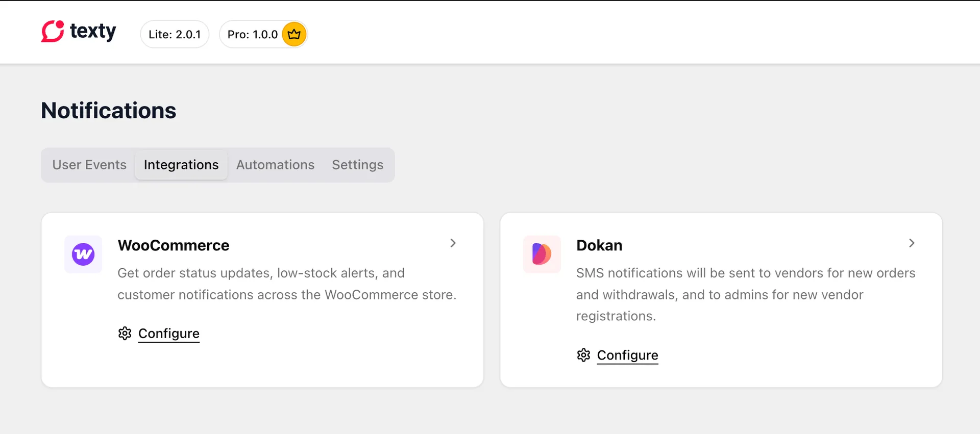Click the Dokan card title
Viewport: 980px width, 434px height.
(599, 245)
